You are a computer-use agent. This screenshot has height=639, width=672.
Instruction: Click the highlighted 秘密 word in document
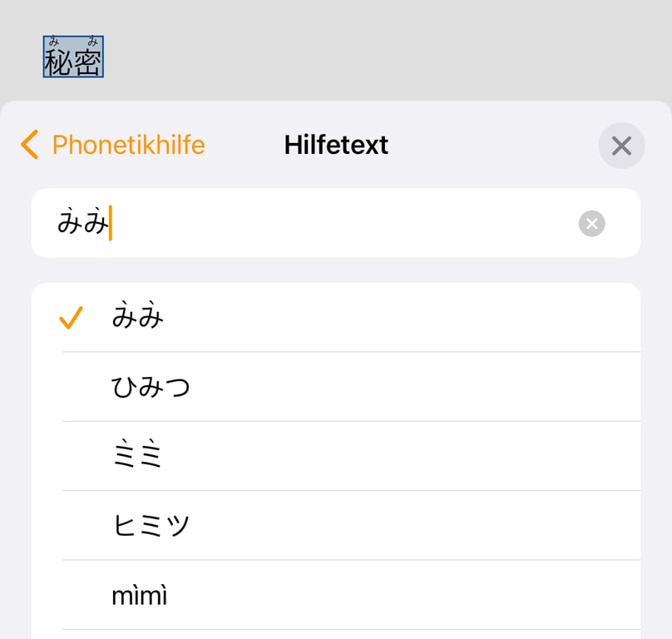pos(73,57)
